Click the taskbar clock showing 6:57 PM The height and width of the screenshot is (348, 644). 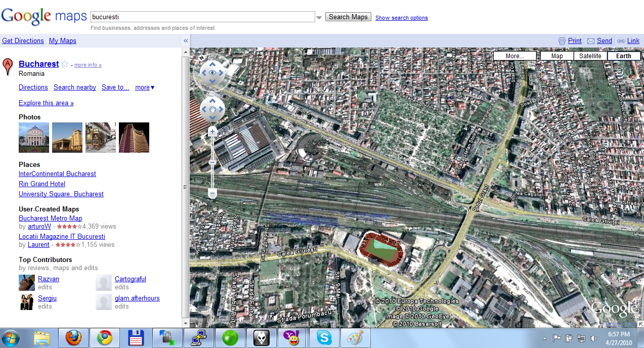click(619, 338)
